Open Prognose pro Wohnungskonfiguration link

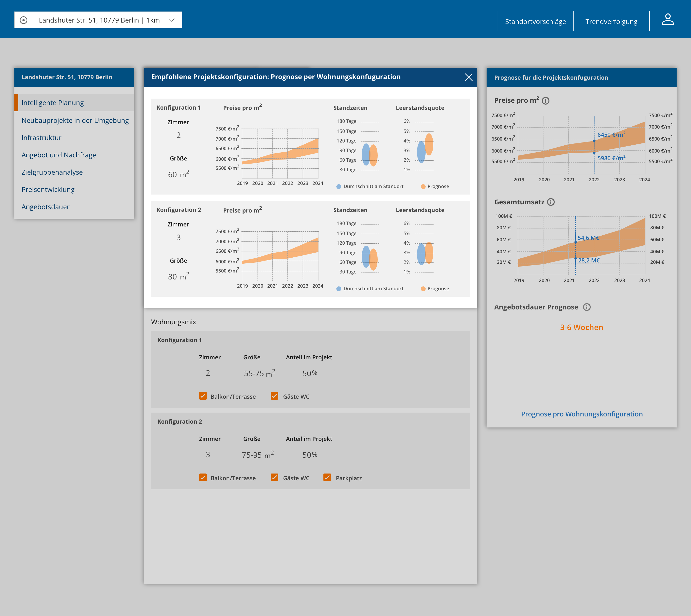pos(582,414)
